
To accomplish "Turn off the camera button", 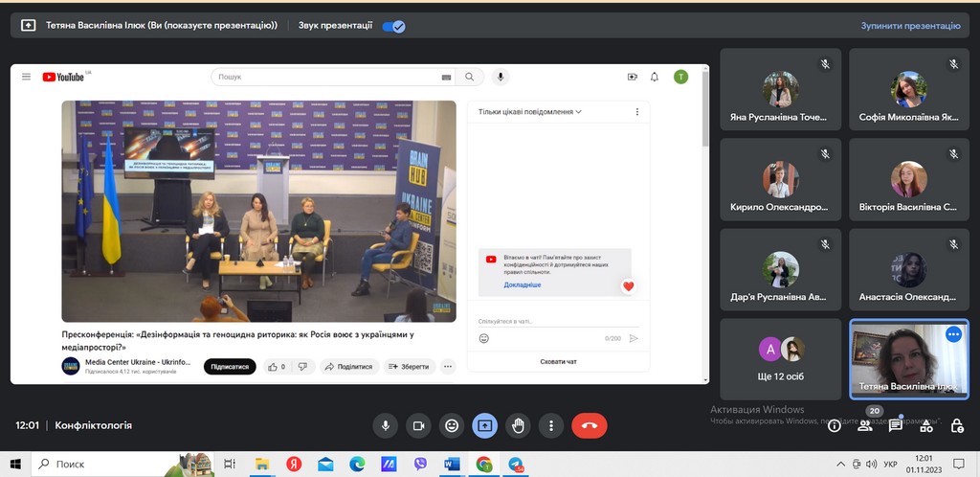I will point(418,425).
